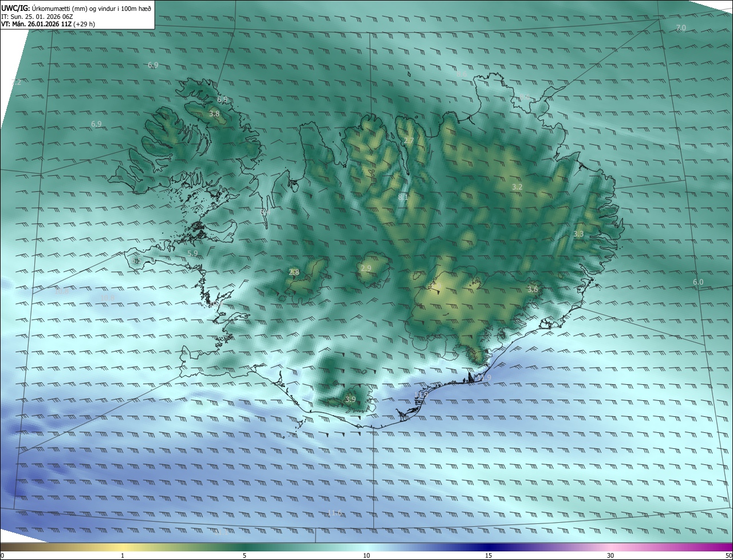Select the 5 tick on the color scale

coord(245,555)
